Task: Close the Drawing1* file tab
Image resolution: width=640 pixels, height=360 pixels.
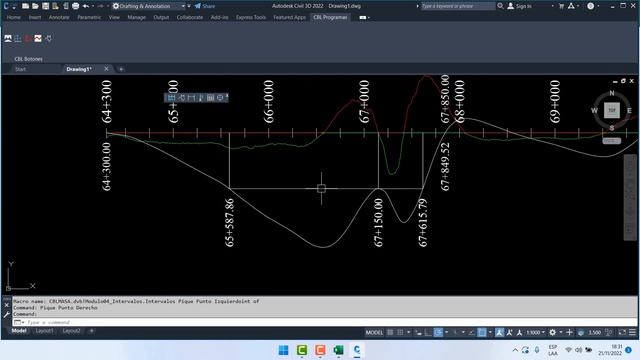Action: pos(107,69)
